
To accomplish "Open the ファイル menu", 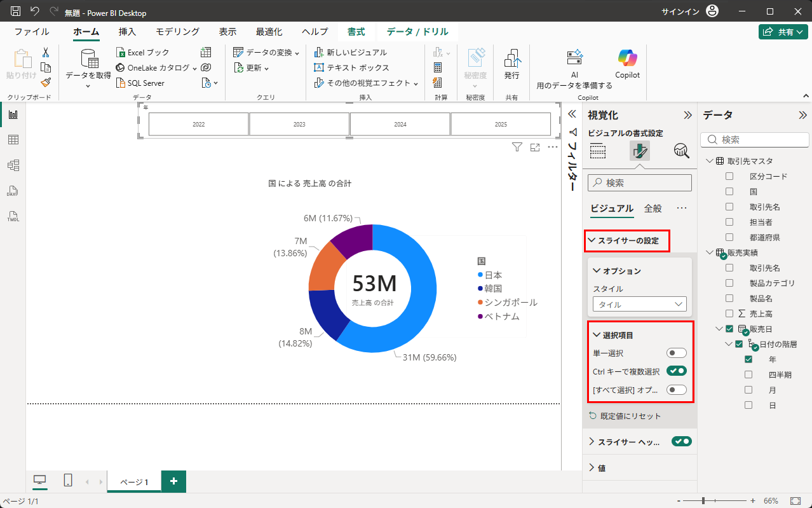I will pyautogui.click(x=32, y=32).
